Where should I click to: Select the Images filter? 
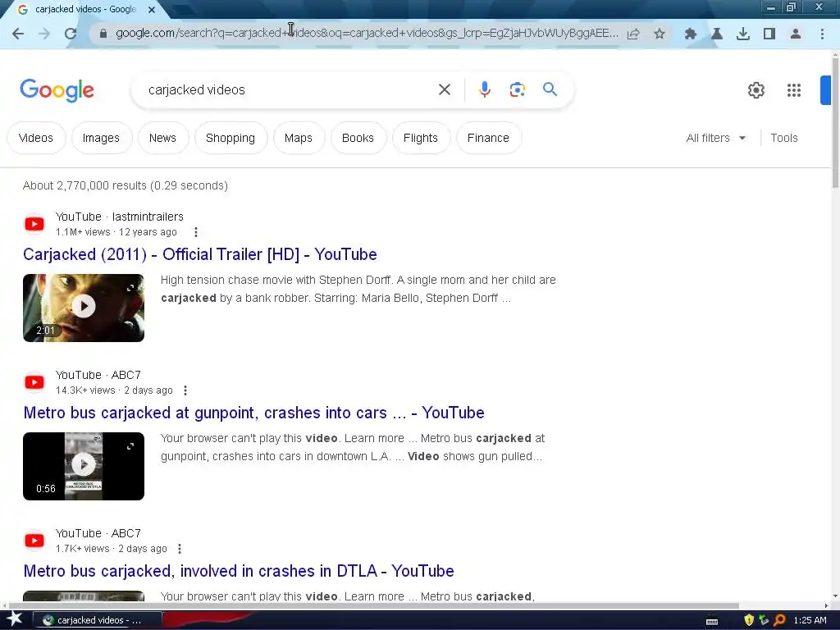[101, 138]
